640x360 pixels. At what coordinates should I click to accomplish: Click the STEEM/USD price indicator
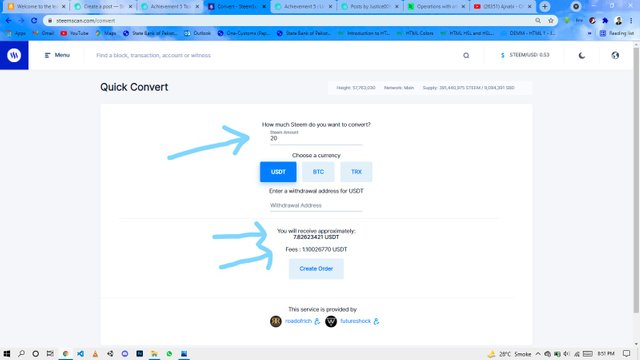(525, 55)
